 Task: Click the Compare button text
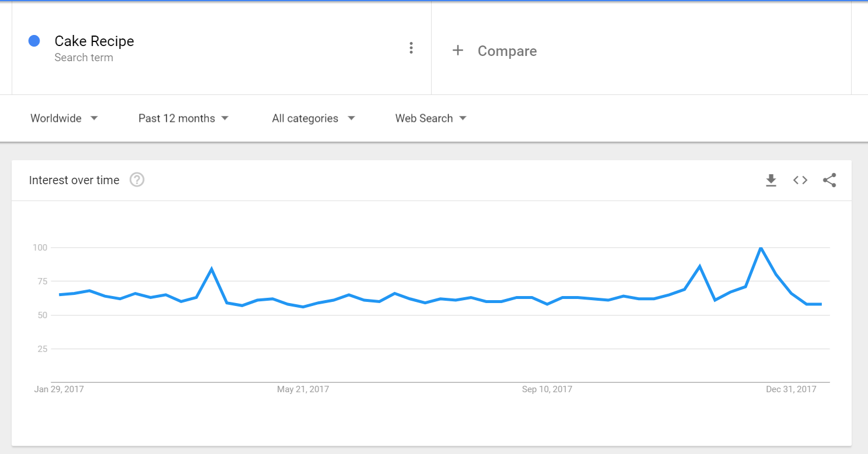[507, 51]
